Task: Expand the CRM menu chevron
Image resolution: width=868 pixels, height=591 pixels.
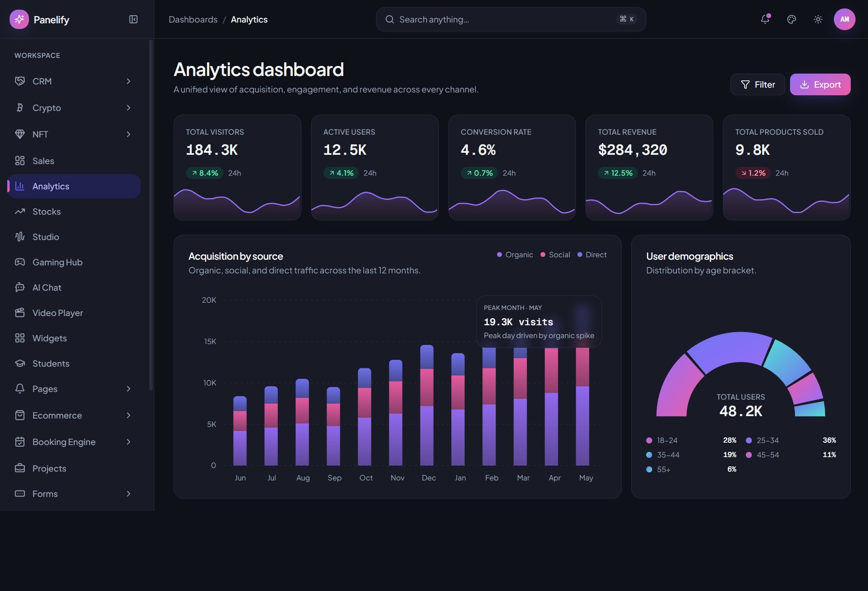Action: (x=129, y=81)
